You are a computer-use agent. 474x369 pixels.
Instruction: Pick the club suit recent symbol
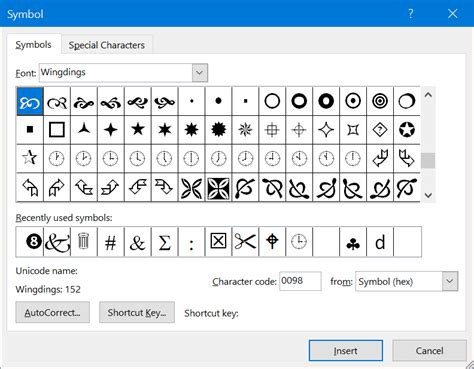[353, 241]
